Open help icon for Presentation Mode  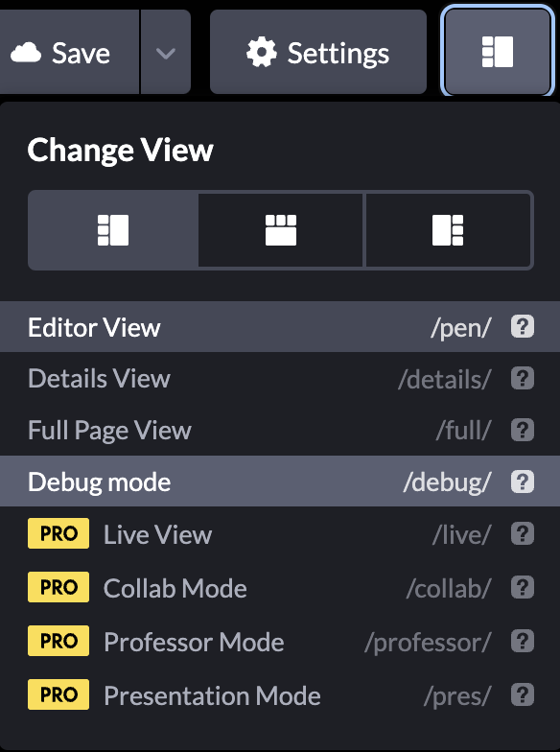[x=522, y=694]
